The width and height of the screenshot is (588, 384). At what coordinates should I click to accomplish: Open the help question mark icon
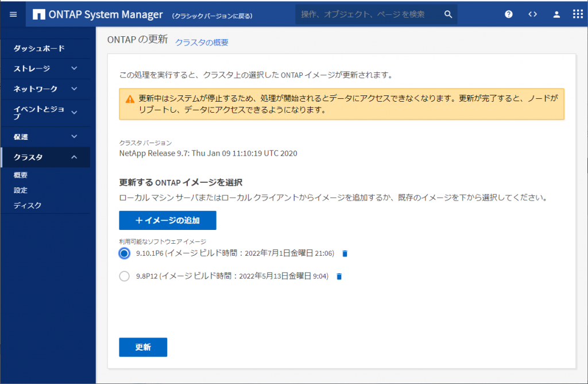point(509,14)
